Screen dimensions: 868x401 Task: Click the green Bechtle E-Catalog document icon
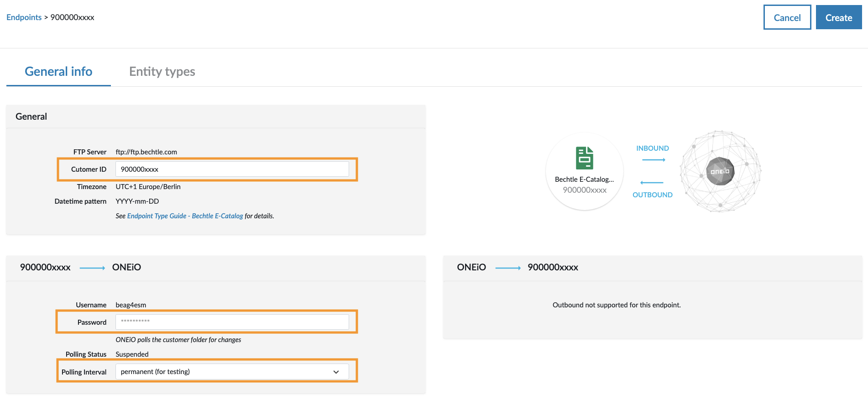(x=584, y=158)
